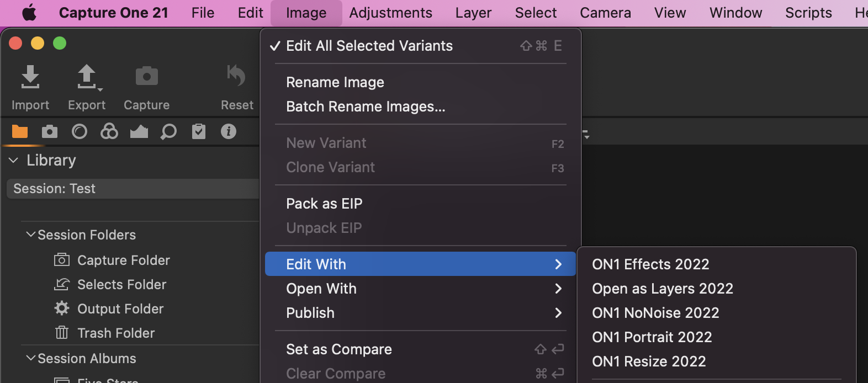
Task: Click the Capture camera toolbar icon
Action: tap(146, 77)
